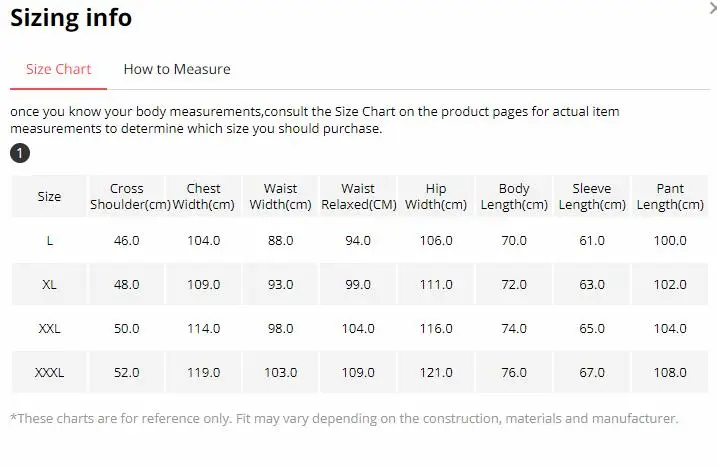Click the 104.0 chest value for size L
Viewport: 717px width, 467px height.
tap(203, 241)
